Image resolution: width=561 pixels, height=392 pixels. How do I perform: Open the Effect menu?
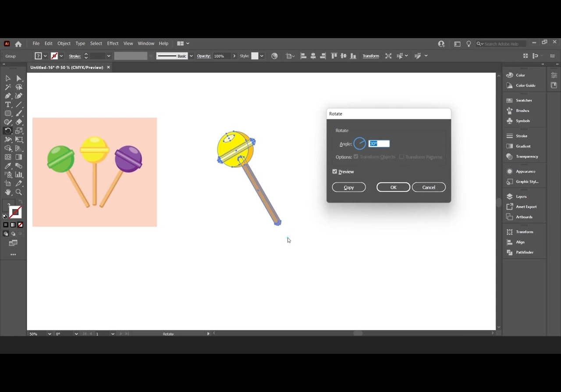(113, 43)
